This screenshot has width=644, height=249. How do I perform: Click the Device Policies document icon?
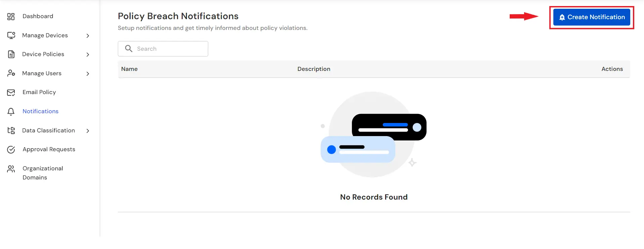(x=11, y=54)
